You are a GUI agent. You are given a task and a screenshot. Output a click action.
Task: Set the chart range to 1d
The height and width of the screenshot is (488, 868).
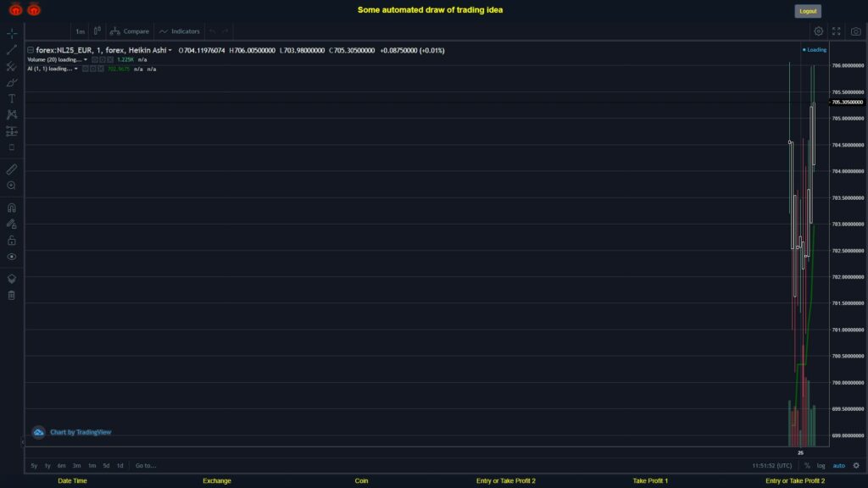120,466
